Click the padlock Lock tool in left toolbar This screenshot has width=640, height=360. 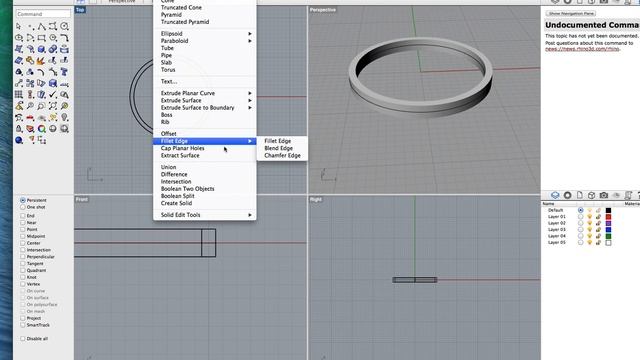coord(19,129)
